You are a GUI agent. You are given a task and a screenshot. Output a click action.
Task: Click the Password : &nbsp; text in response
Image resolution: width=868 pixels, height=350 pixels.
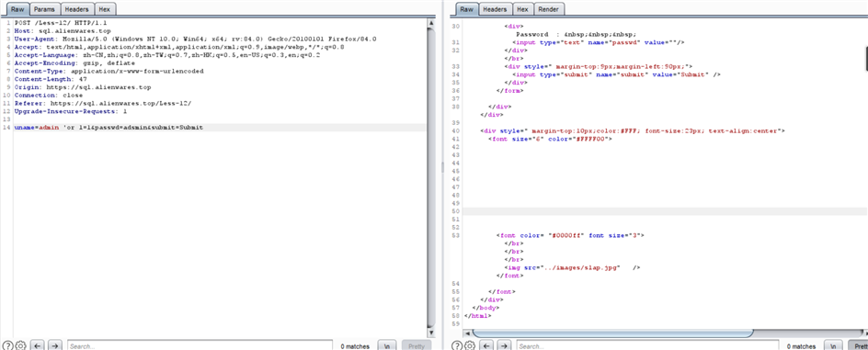(576, 34)
